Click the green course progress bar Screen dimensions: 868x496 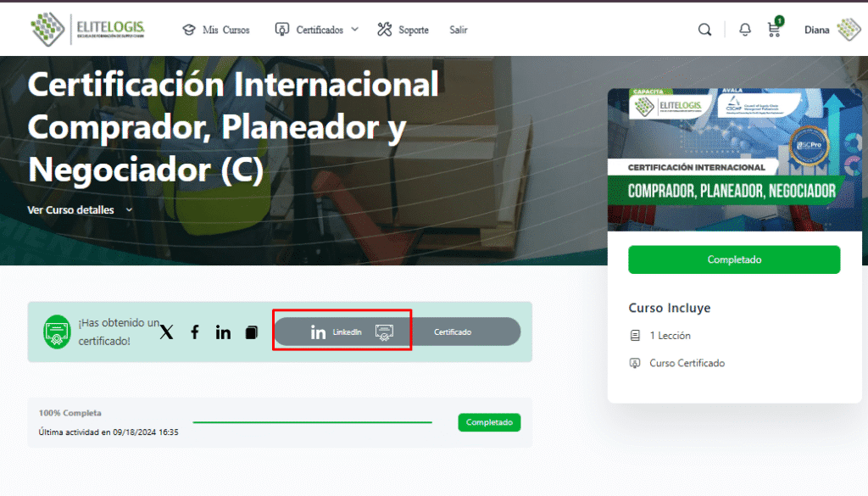tap(312, 421)
